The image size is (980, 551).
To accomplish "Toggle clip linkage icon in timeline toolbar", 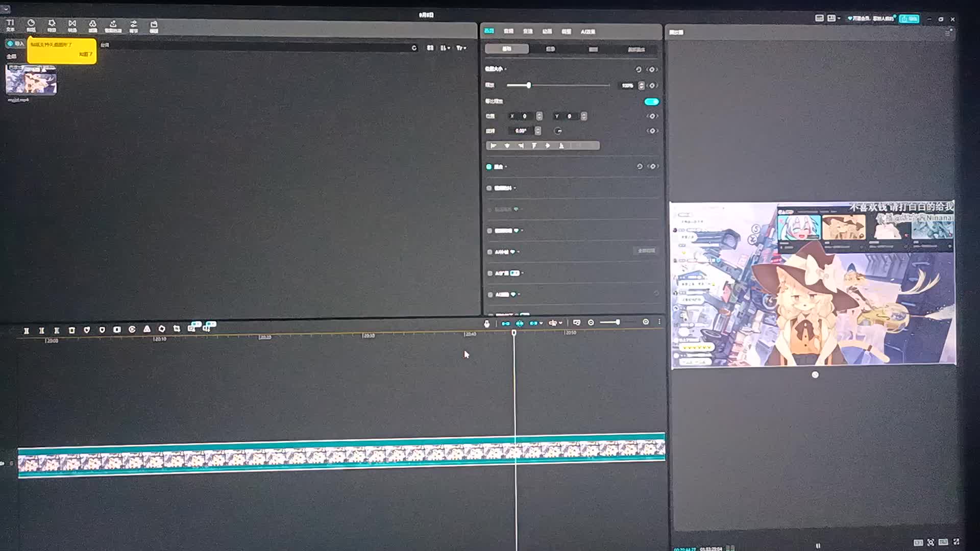I will pos(533,323).
